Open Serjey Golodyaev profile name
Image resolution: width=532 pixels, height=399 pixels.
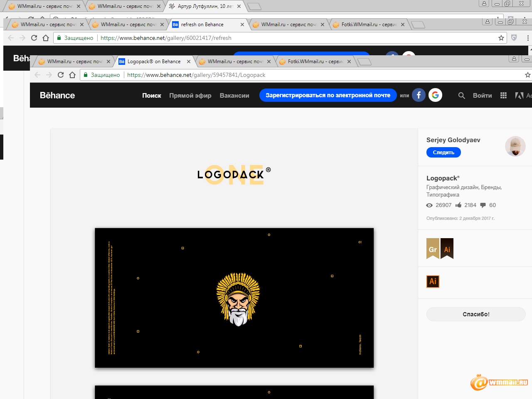453,140
